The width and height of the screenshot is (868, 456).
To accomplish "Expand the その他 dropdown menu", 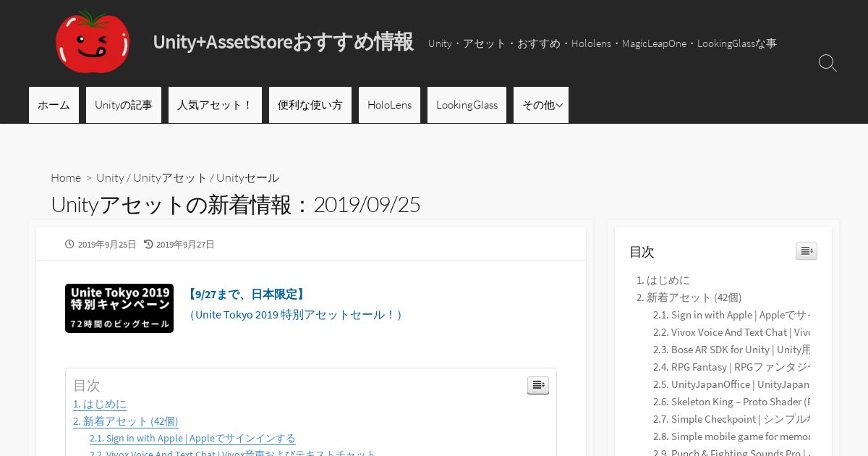I will coord(541,105).
